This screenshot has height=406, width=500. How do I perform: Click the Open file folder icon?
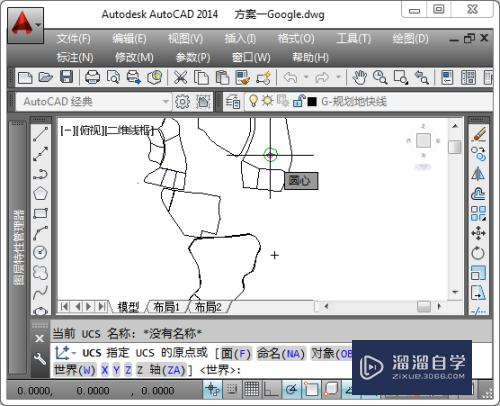(46, 77)
